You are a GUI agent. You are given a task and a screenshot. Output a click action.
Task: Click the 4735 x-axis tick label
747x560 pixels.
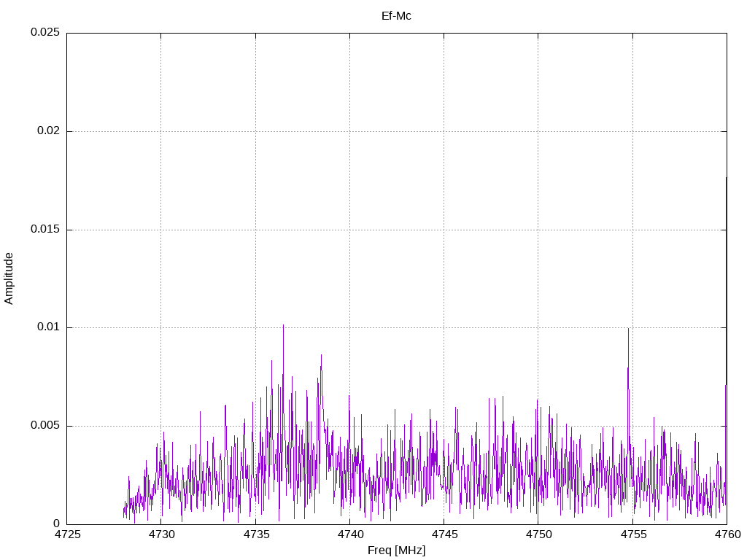pos(255,534)
